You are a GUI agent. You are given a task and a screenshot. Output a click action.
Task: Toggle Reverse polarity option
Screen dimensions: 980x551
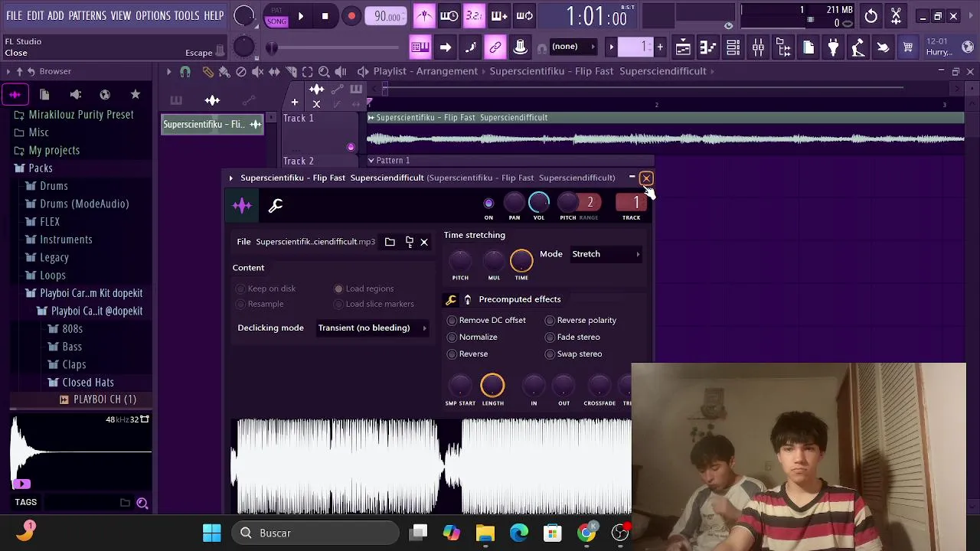pos(581,320)
